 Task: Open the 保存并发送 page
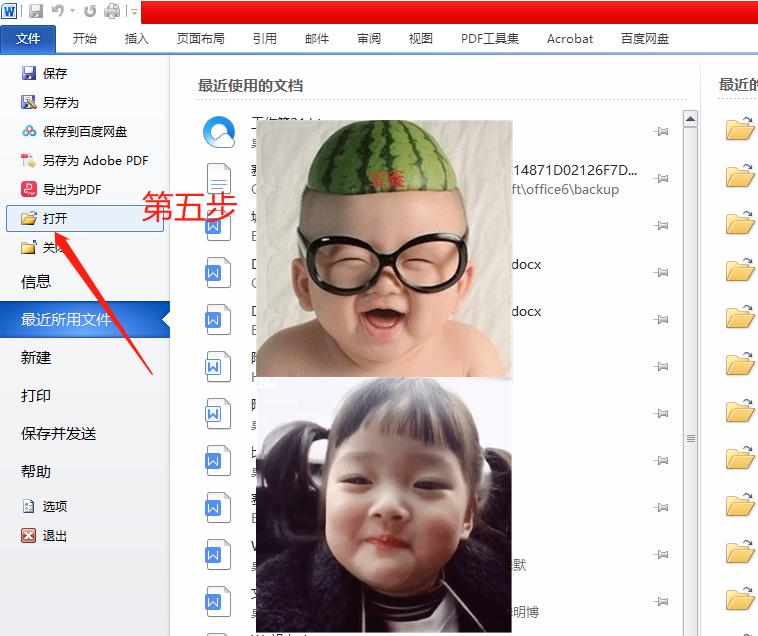[58, 434]
